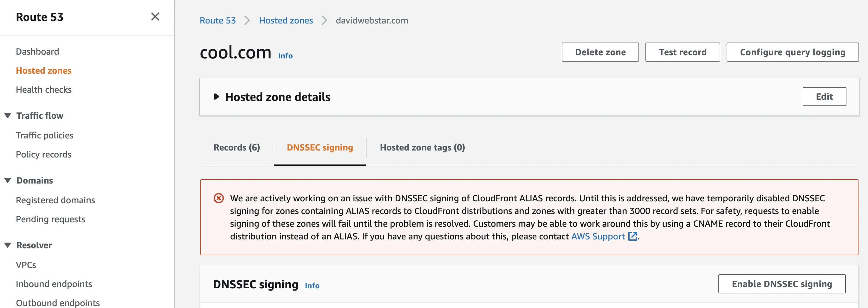The width and height of the screenshot is (868, 308).
Task: Open Configure query logging
Action: click(x=792, y=52)
